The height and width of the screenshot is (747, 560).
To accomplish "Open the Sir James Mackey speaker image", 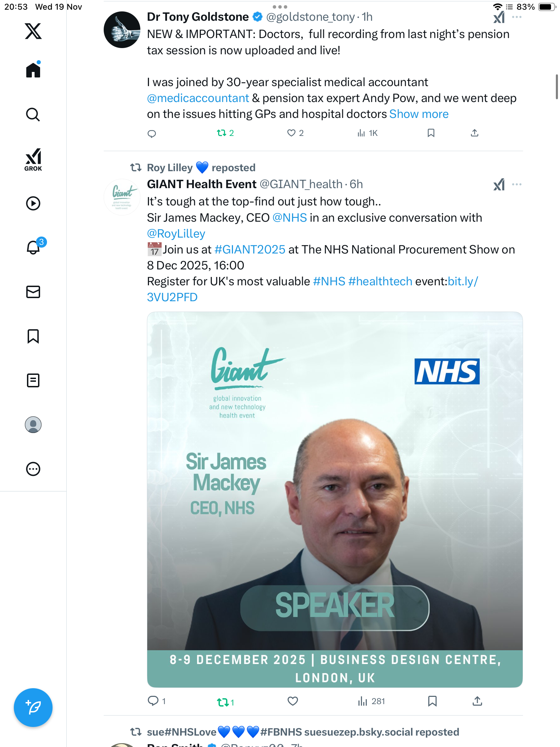I will click(x=335, y=499).
